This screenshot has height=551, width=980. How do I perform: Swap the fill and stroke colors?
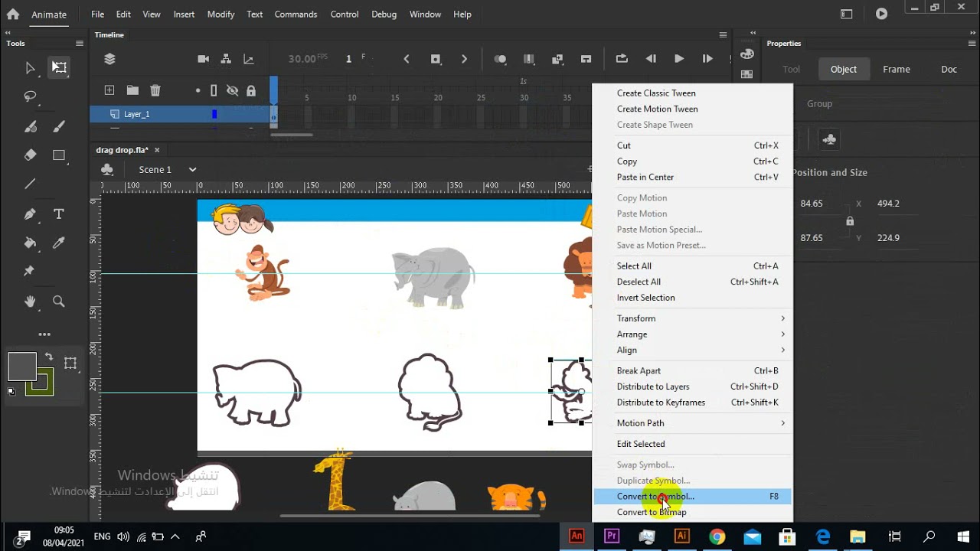pos(48,357)
